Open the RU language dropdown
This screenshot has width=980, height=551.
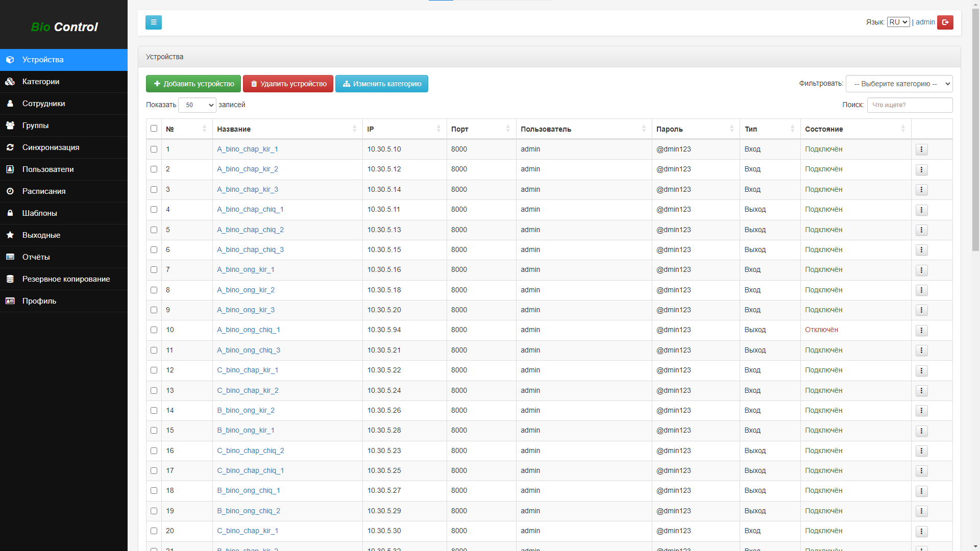898,22
